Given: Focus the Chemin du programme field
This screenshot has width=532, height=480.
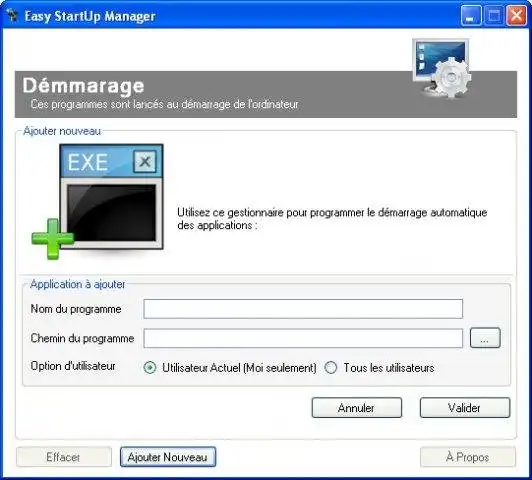Looking at the screenshot, I should click(303, 338).
